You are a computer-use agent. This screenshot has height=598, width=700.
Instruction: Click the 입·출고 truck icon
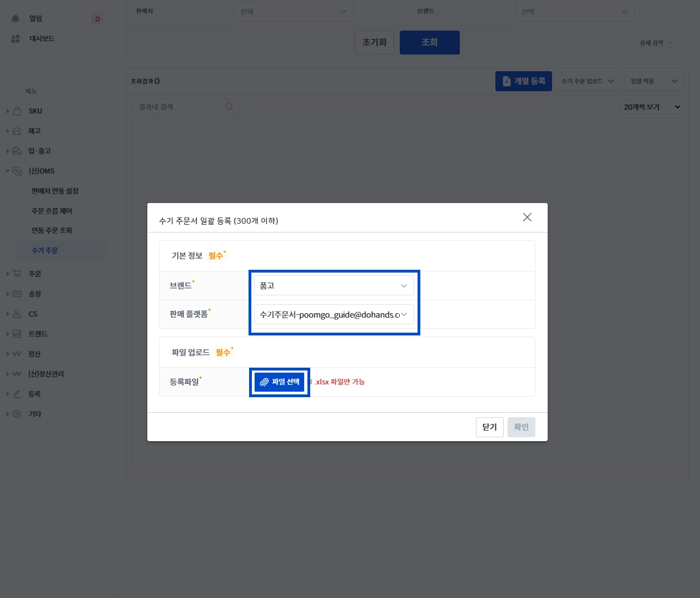17,151
